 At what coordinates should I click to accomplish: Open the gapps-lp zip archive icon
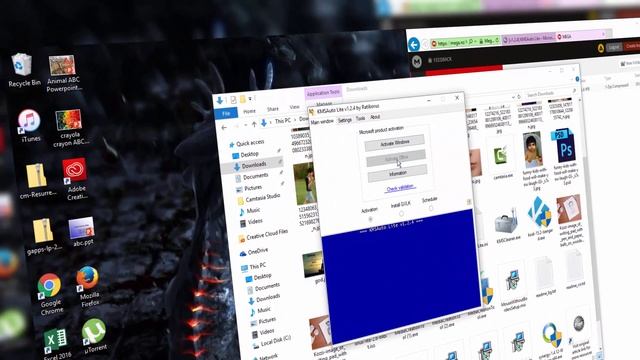[44, 237]
